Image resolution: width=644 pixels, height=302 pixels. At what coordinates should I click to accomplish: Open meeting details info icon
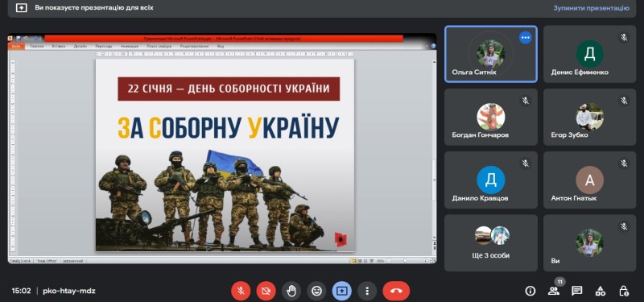pos(530,291)
